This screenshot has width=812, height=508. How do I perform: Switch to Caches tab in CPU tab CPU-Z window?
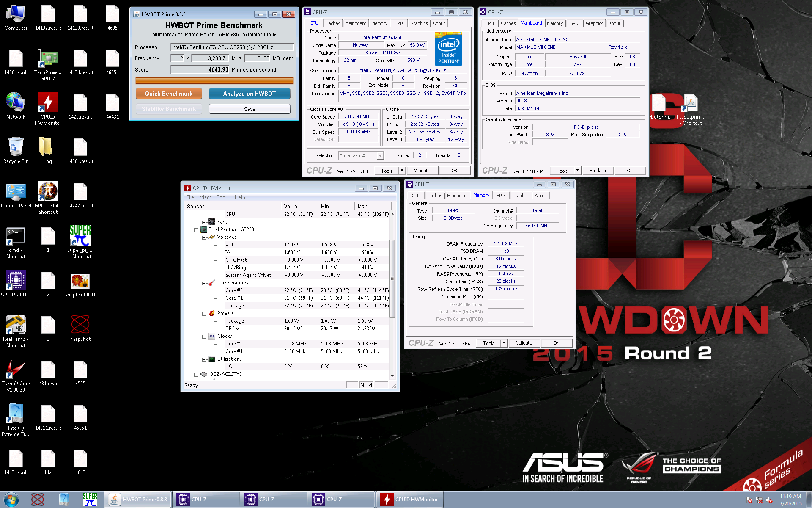pyautogui.click(x=332, y=23)
